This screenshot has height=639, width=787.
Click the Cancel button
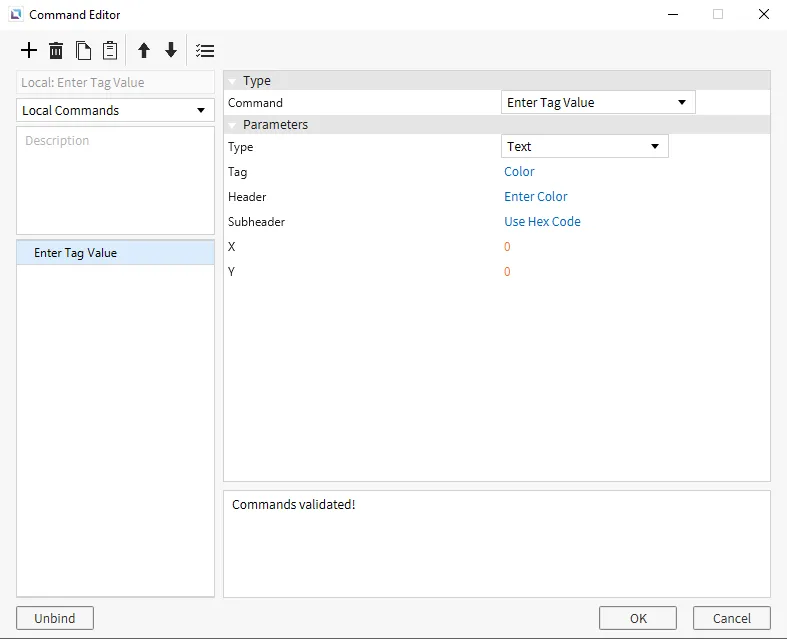click(731, 618)
